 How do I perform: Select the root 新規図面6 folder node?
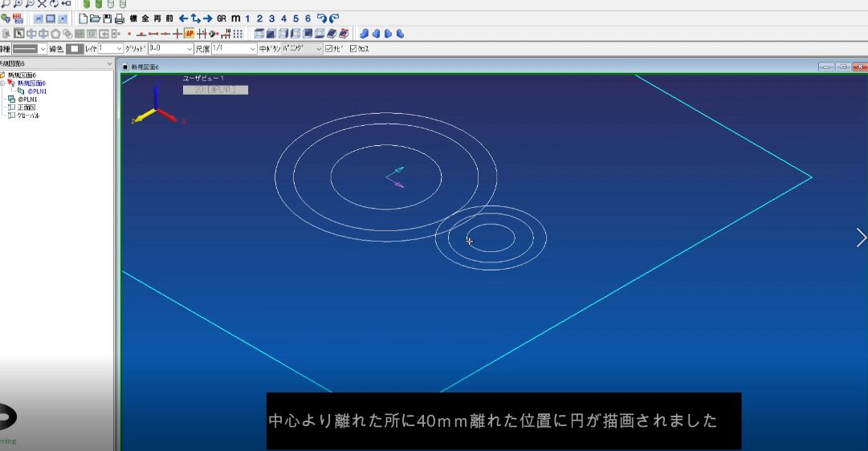[21, 75]
